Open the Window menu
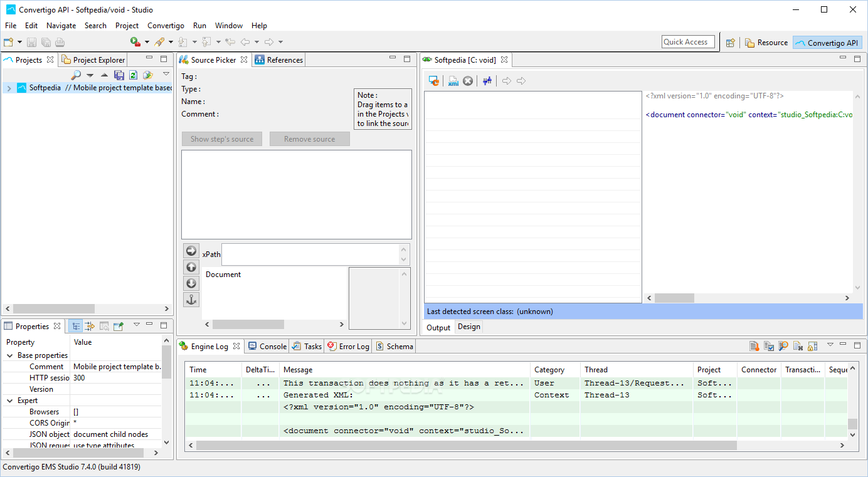The image size is (868, 477). click(x=229, y=26)
